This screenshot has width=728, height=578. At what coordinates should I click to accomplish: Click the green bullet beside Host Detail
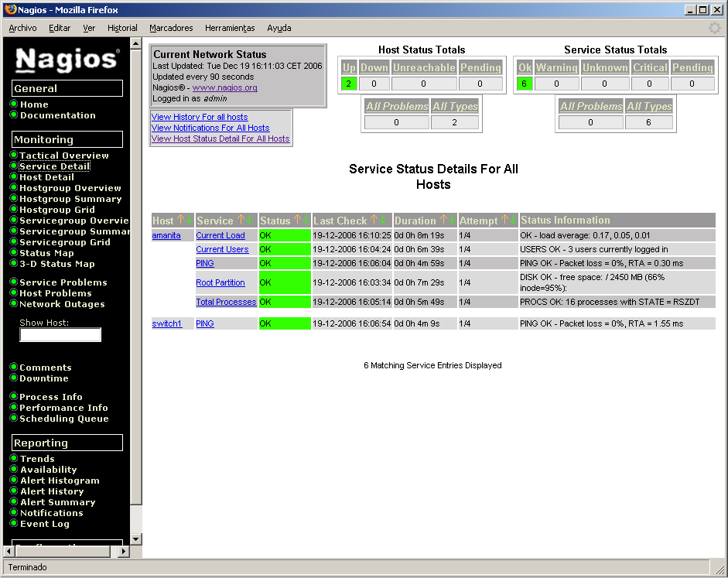pos(14,177)
